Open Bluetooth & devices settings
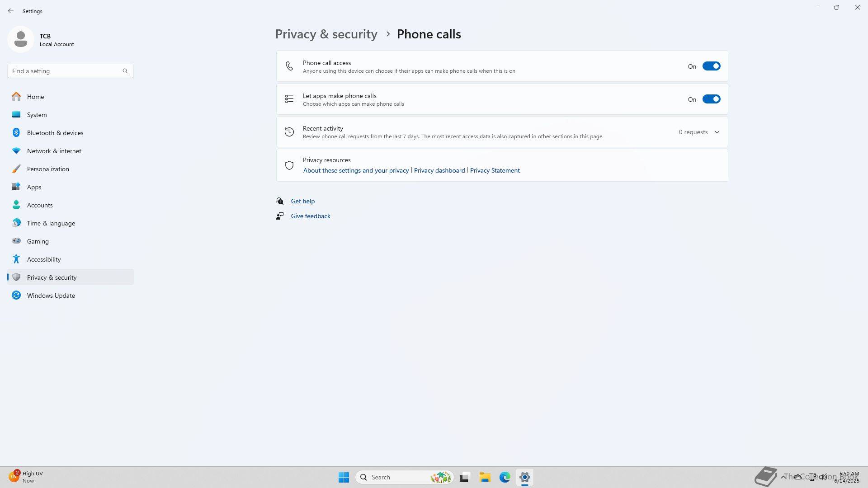This screenshot has height=488, width=868. 55,133
